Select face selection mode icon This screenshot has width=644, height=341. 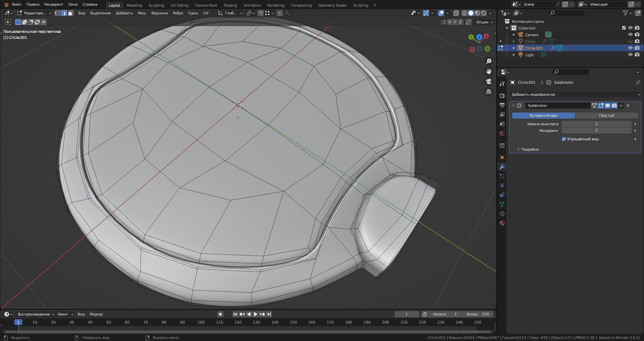(70, 13)
